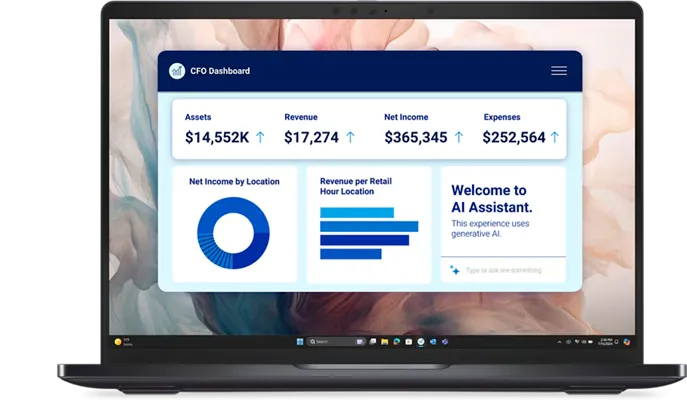Click the AI sparkle icon in assistant box
687x402 pixels.
point(455,270)
